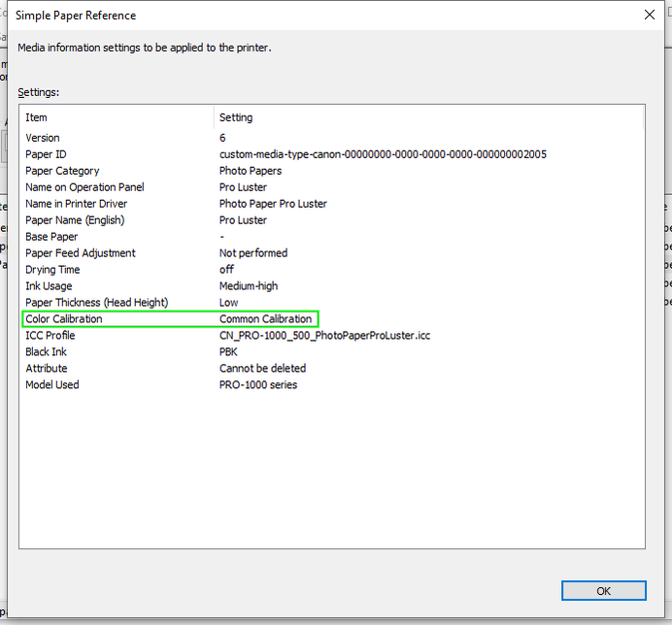Select the Paper Name (English) row

[x=332, y=220]
